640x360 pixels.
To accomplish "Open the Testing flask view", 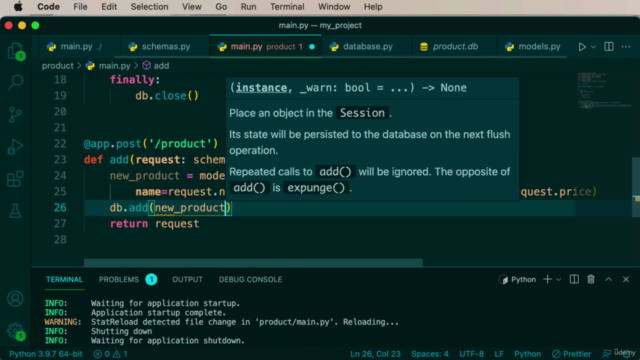I will click(16, 211).
